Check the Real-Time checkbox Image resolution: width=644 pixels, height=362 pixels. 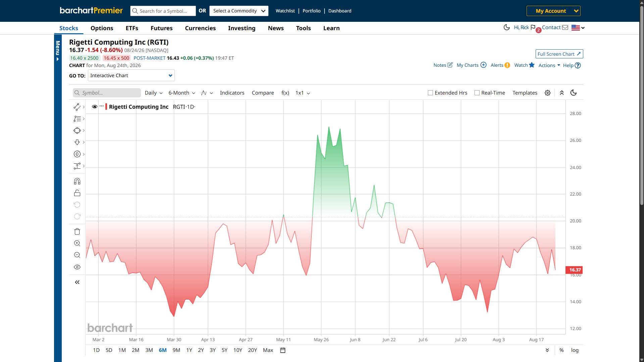point(477,93)
